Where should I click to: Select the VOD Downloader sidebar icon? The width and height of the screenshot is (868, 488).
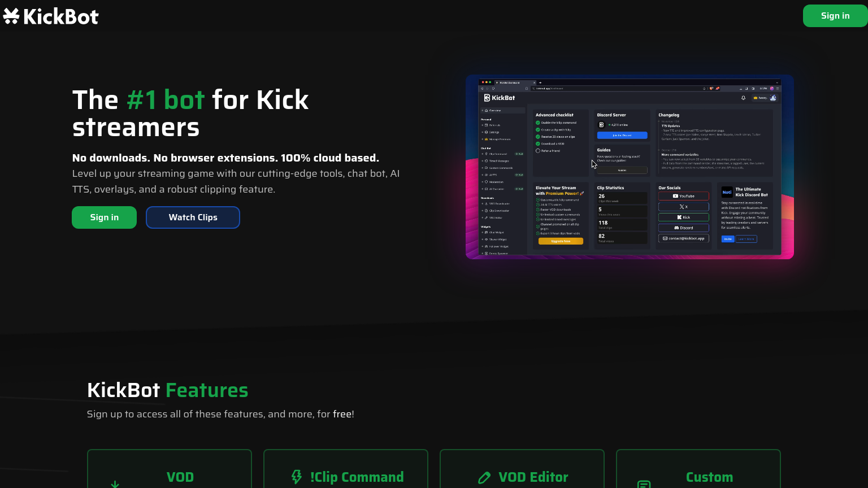[x=485, y=204]
